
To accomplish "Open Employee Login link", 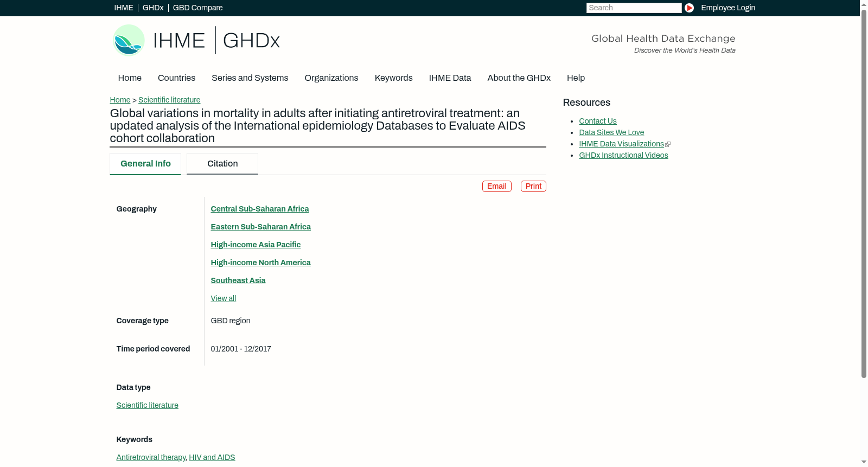I will pos(728,8).
